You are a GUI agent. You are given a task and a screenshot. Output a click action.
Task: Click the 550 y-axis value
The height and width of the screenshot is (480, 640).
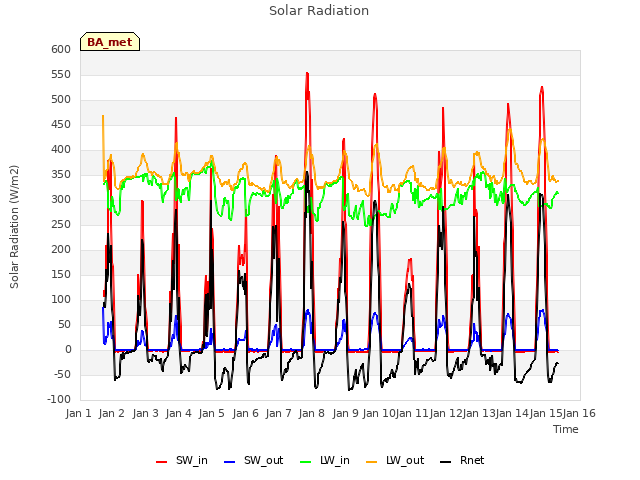point(61,74)
